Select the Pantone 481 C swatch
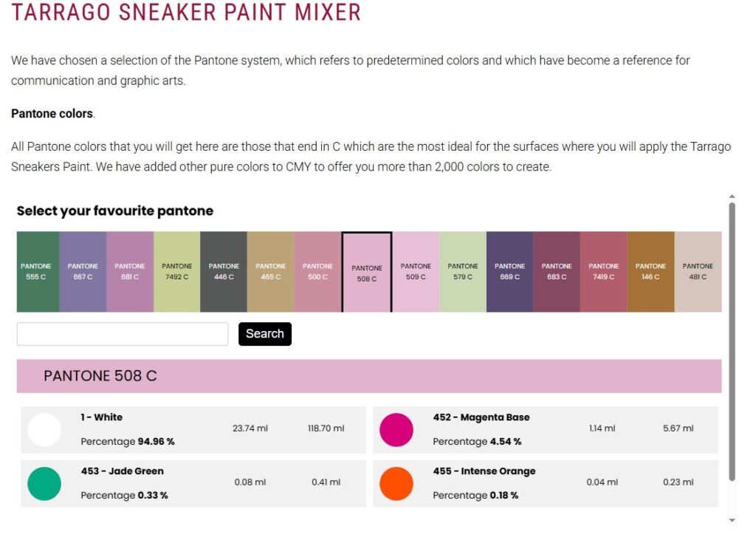The width and height of the screenshot is (756, 543). coord(698,272)
